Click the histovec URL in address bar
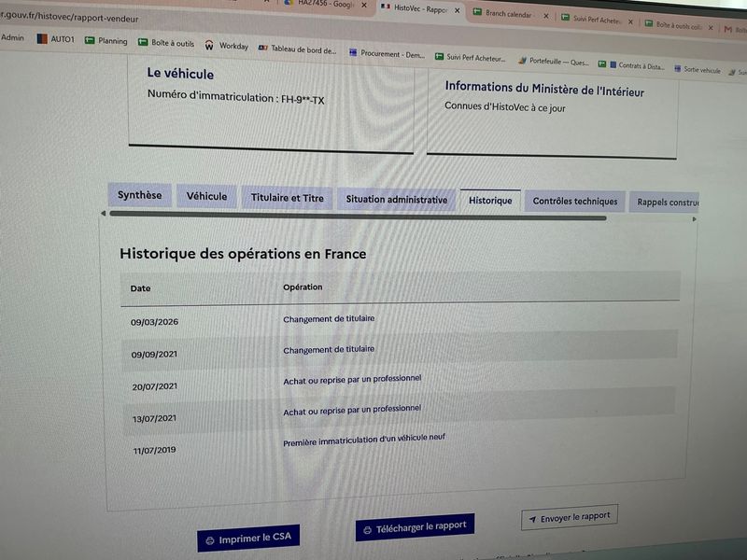 coord(69,17)
